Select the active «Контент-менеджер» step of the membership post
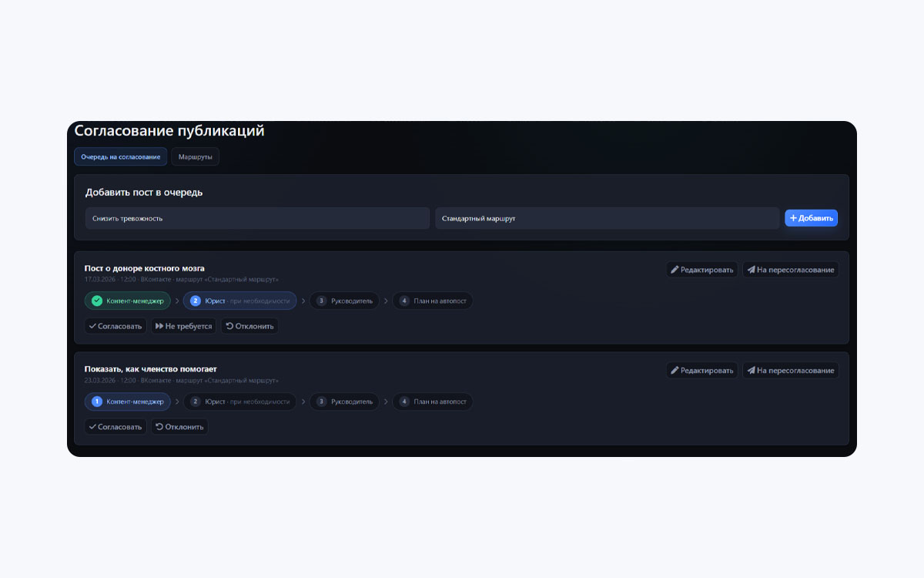 (127, 401)
